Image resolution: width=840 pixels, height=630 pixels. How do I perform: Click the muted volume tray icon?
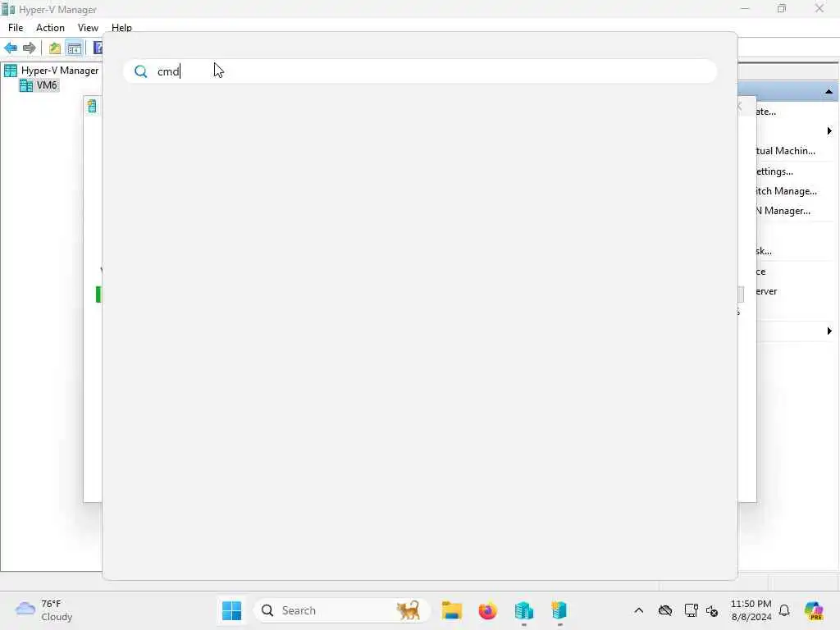712,610
